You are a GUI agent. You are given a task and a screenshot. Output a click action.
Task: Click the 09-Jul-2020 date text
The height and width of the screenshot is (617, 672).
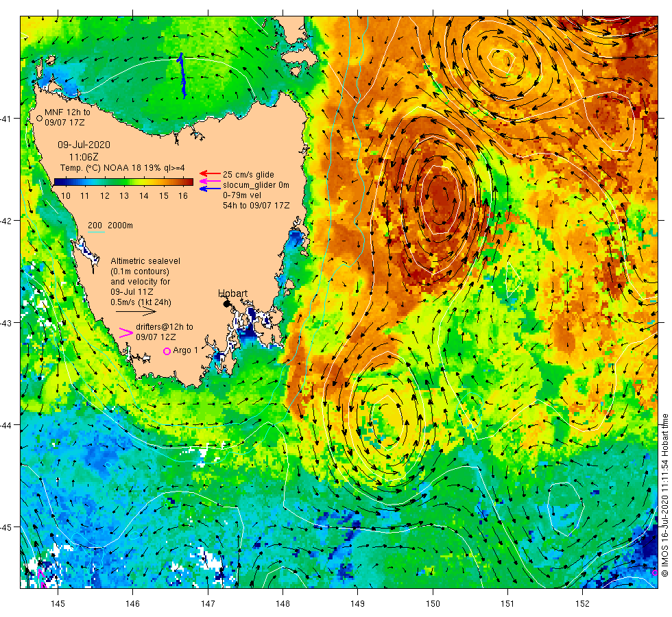click(x=84, y=145)
